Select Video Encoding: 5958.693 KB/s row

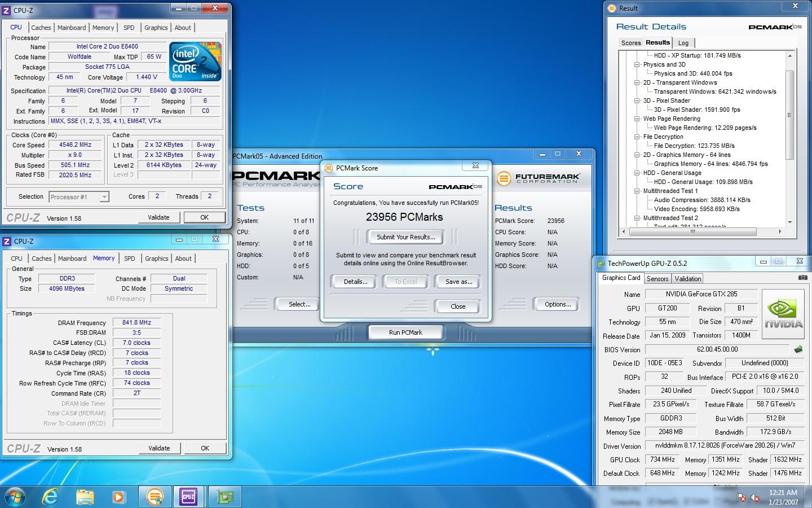tap(697, 209)
